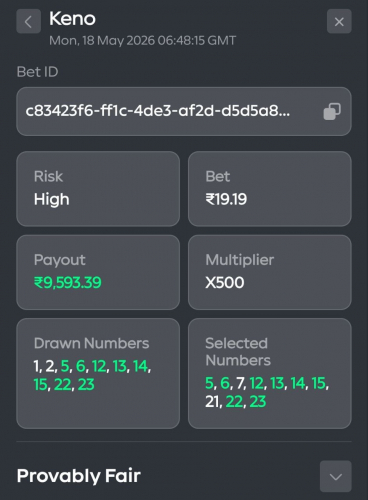Click the Selected Numbers card
This screenshot has height=500, width=368.
pos(270,373)
